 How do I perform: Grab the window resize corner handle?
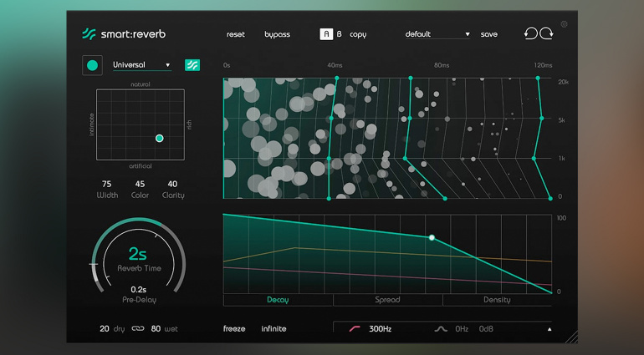click(572, 337)
